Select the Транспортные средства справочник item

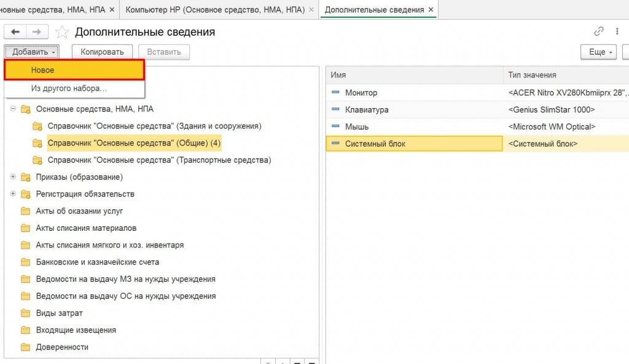click(x=159, y=160)
